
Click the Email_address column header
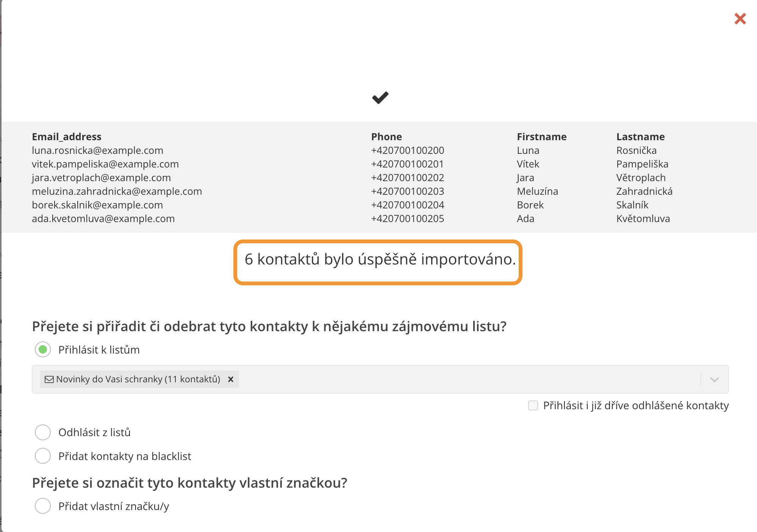tap(67, 137)
